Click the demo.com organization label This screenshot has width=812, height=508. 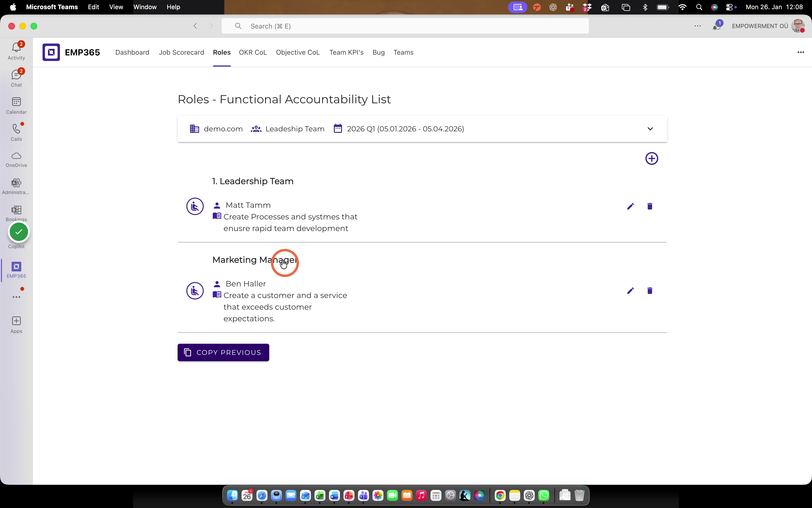(223, 129)
